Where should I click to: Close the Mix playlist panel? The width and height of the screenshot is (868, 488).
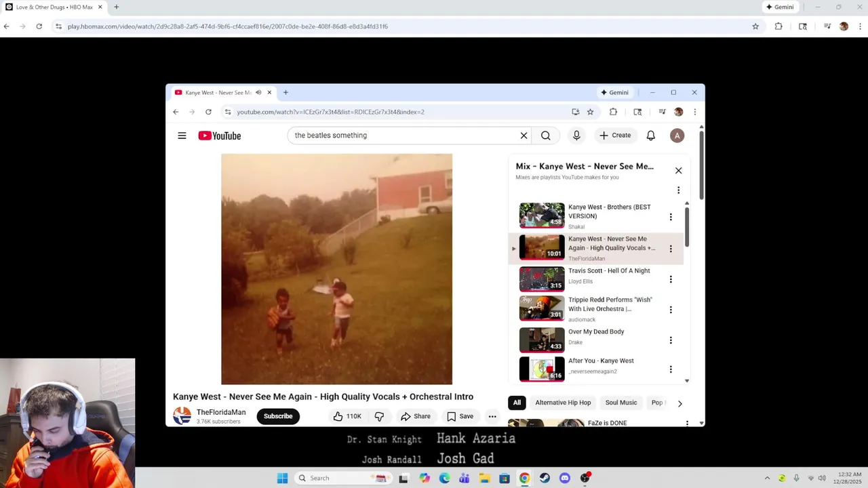point(678,171)
